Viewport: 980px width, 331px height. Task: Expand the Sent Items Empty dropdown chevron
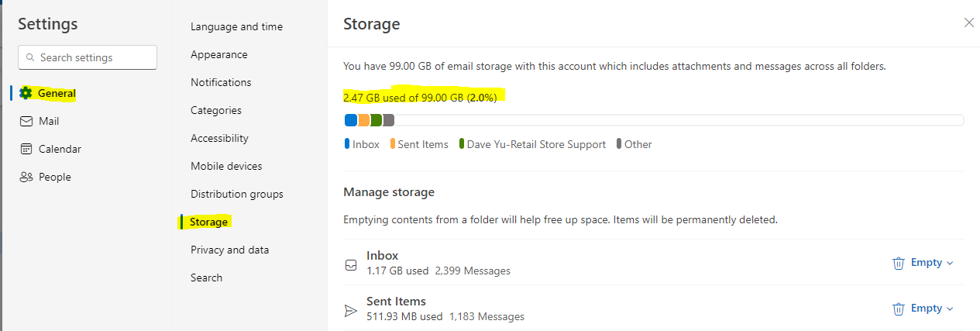[951, 309]
